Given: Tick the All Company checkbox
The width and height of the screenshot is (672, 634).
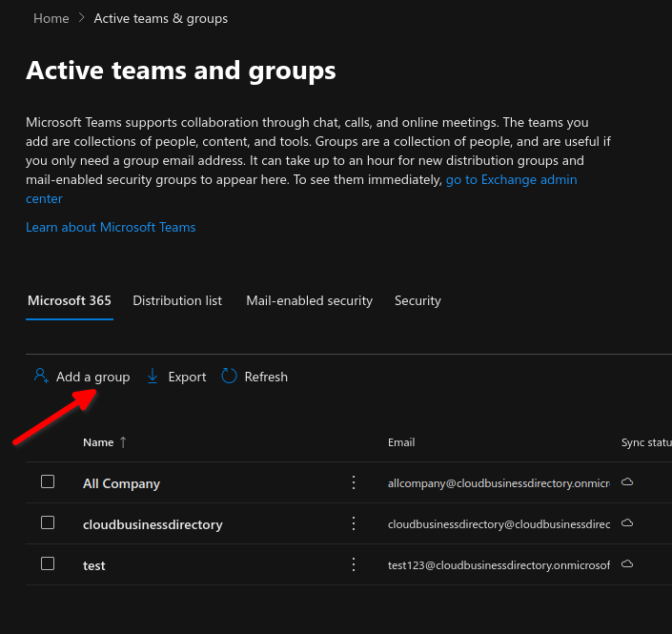Looking at the screenshot, I should [x=48, y=481].
